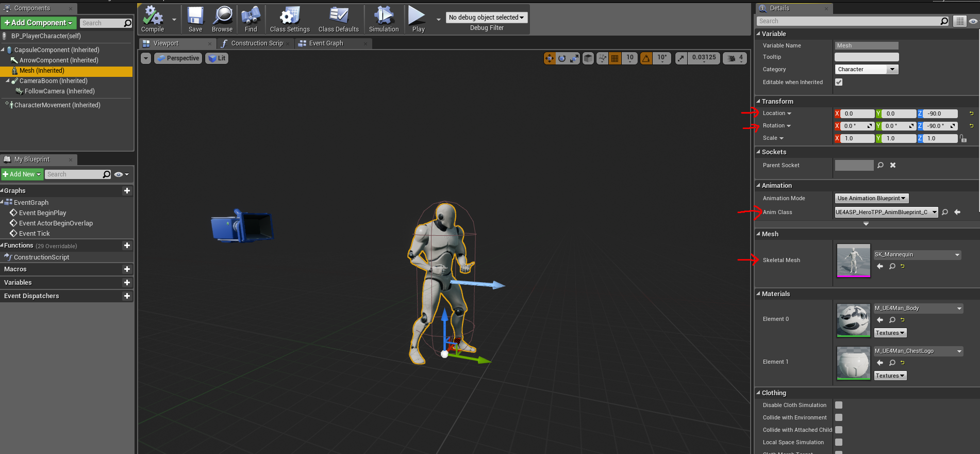
Task: Toggle Editable when Inherited checkbox
Action: tap(839, 82)
